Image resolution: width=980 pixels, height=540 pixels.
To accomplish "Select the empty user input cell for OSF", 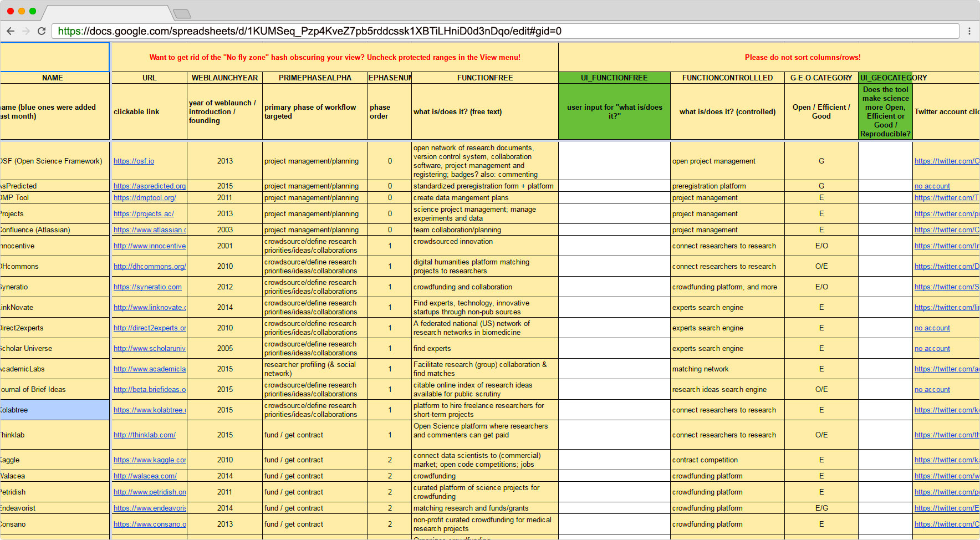I will coord(614,161).
